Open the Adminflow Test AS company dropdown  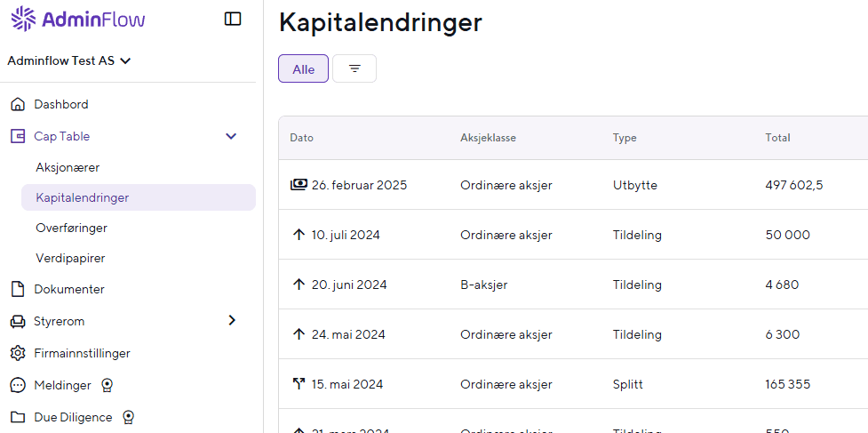pyautogui.click(x=69, y=61)
